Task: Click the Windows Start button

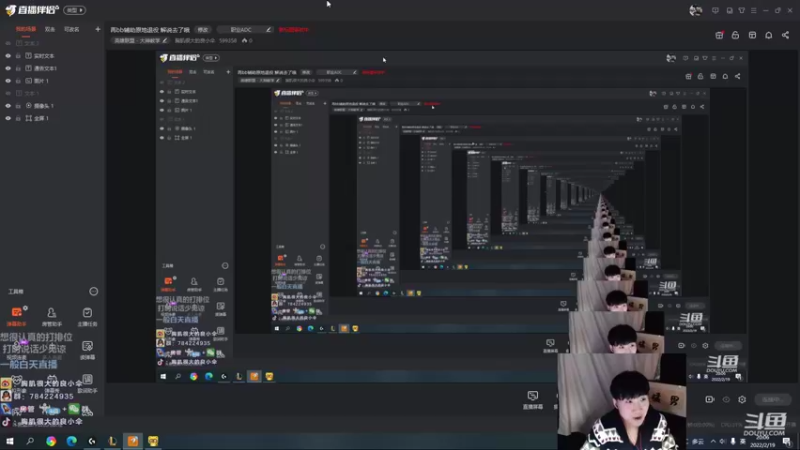Action: click(x=10, y=441)
